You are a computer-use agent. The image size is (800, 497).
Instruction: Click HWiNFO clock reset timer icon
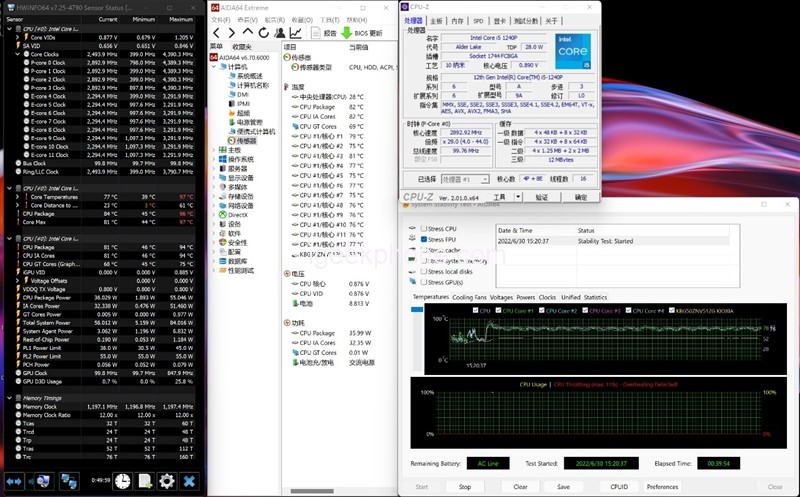click(122, 481)
